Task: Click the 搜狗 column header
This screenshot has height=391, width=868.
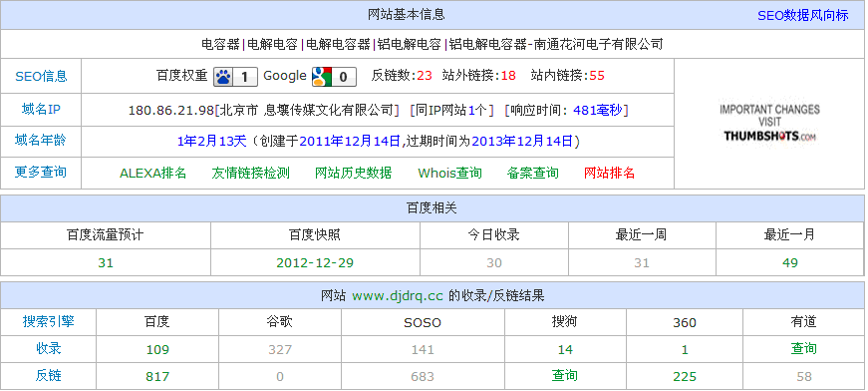Action: click(565, 321)
